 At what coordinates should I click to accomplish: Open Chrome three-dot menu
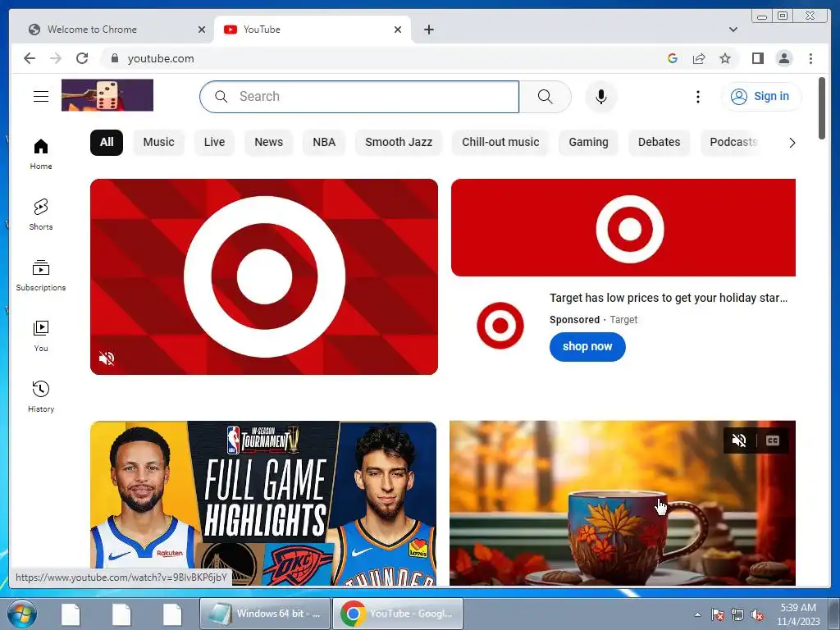[x=810, y=58]
